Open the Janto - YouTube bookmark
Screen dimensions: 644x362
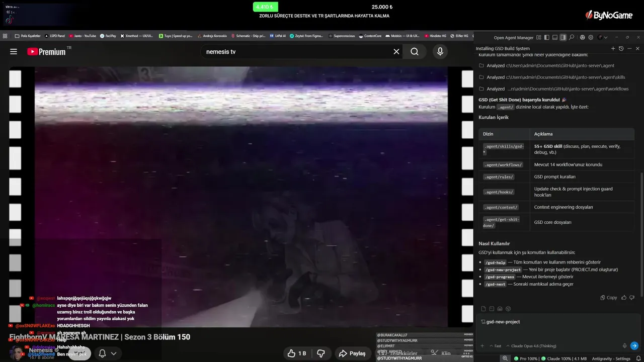point(83,36)
